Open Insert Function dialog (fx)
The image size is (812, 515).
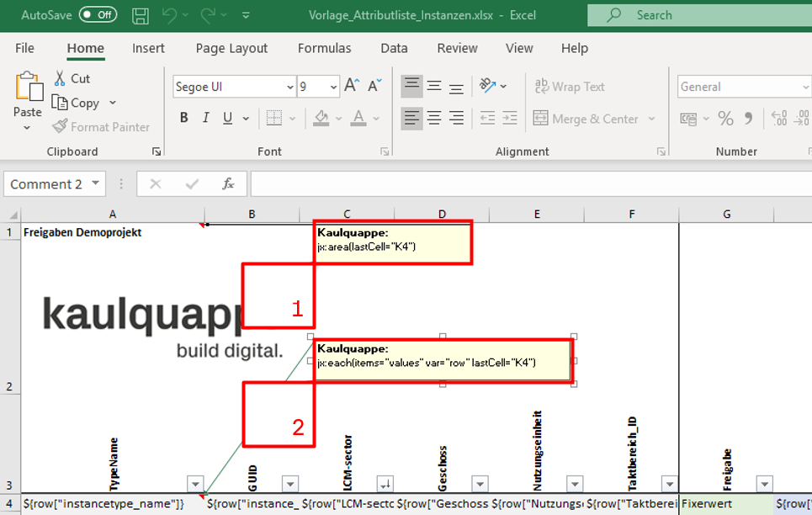pyautogui.click(x=228, y=184)
